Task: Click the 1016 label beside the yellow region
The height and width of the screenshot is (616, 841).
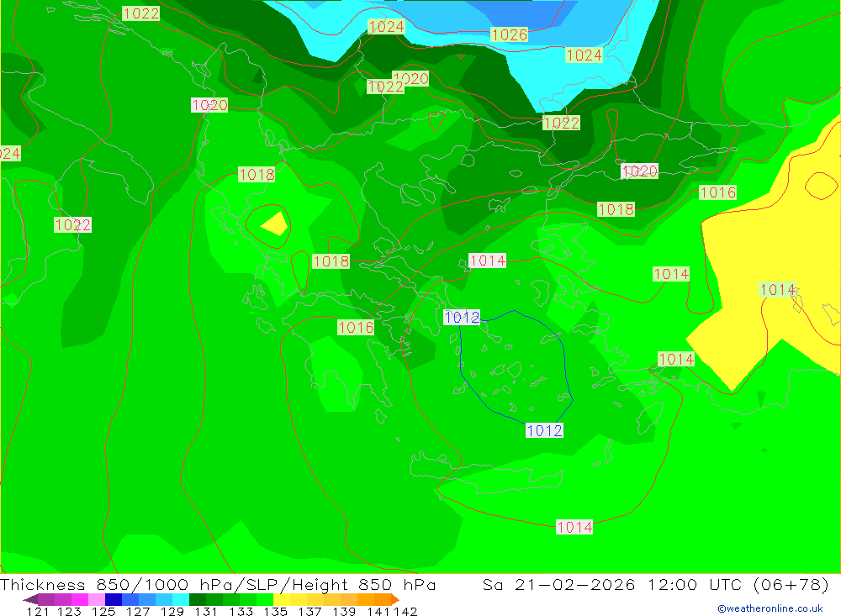Action: pos(717,192)
